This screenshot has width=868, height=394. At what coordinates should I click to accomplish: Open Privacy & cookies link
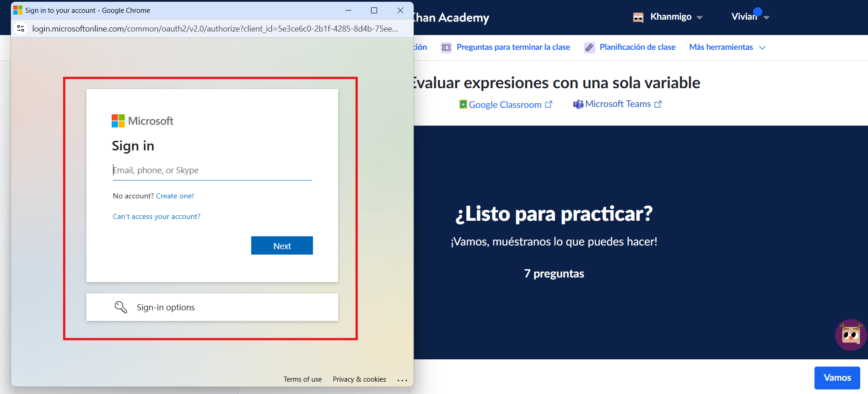pos(359,379)
